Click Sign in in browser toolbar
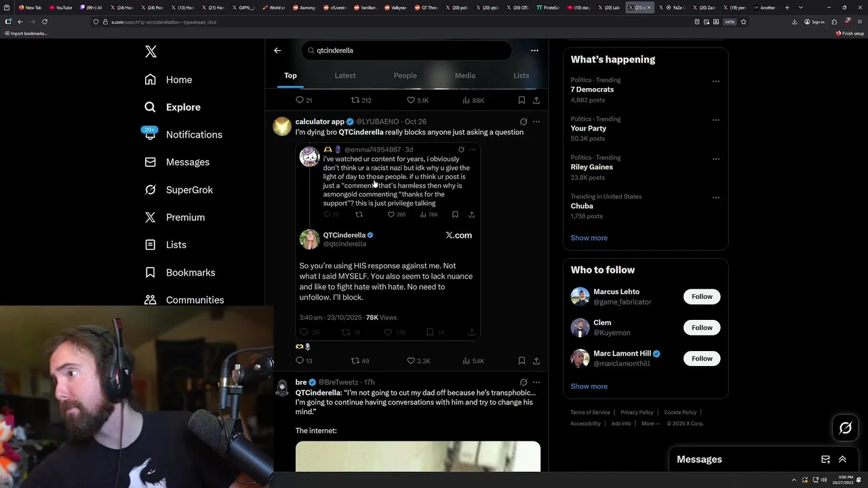Viewport: 868px width, 488px height. click(814, 22)
